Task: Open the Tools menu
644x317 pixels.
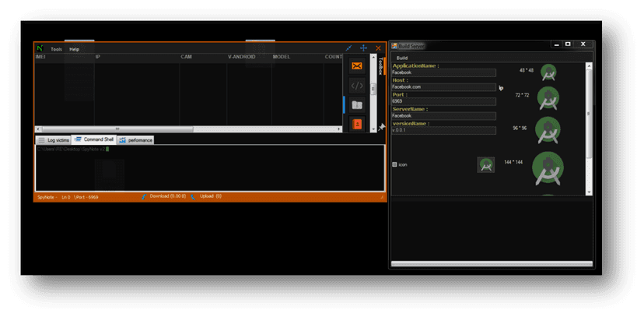Action: pyautogui.click(x=56, y=49)
